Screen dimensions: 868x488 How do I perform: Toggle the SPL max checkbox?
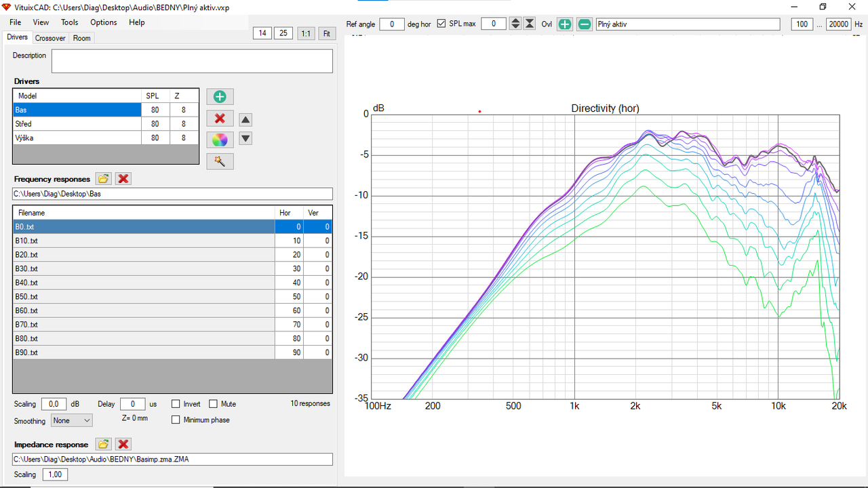click(x=441, y=24)
